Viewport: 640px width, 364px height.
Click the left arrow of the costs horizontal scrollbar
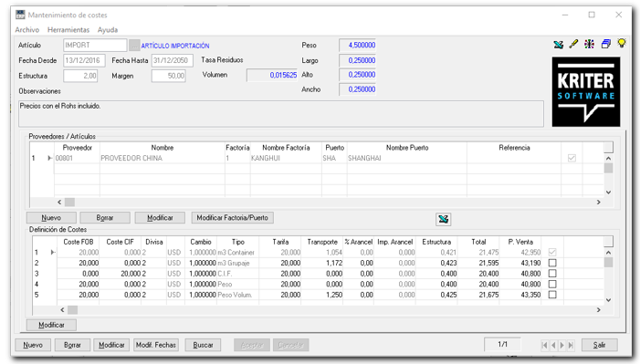click(x=62, y=310)
